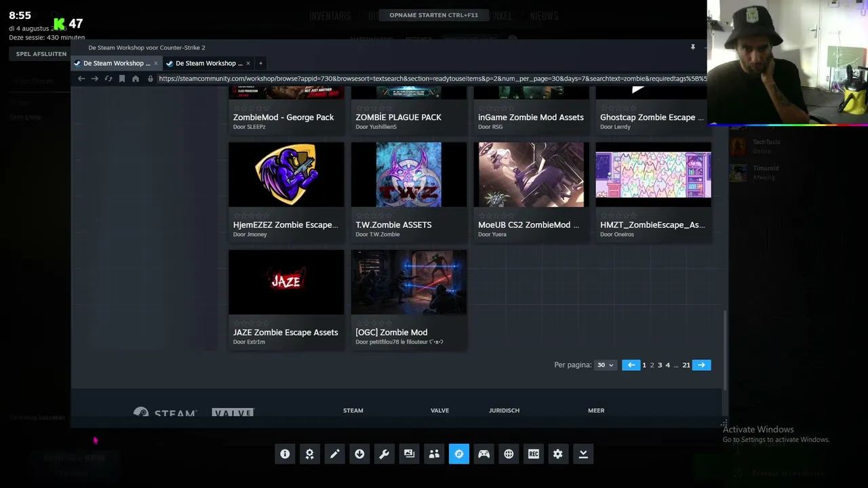Switch to the first Steam Workshop tab
Image resolution: width=868 pixels, height=488 pixels.
(x=116, y=63)
